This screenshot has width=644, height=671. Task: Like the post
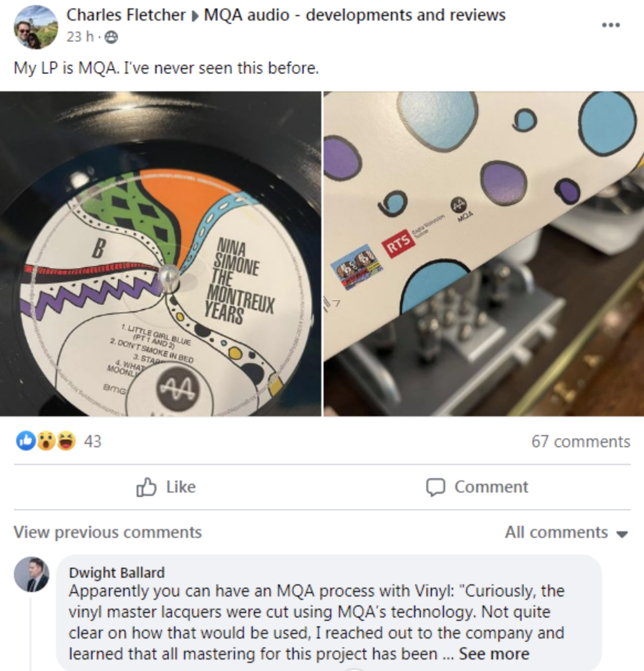coord(166,487)
